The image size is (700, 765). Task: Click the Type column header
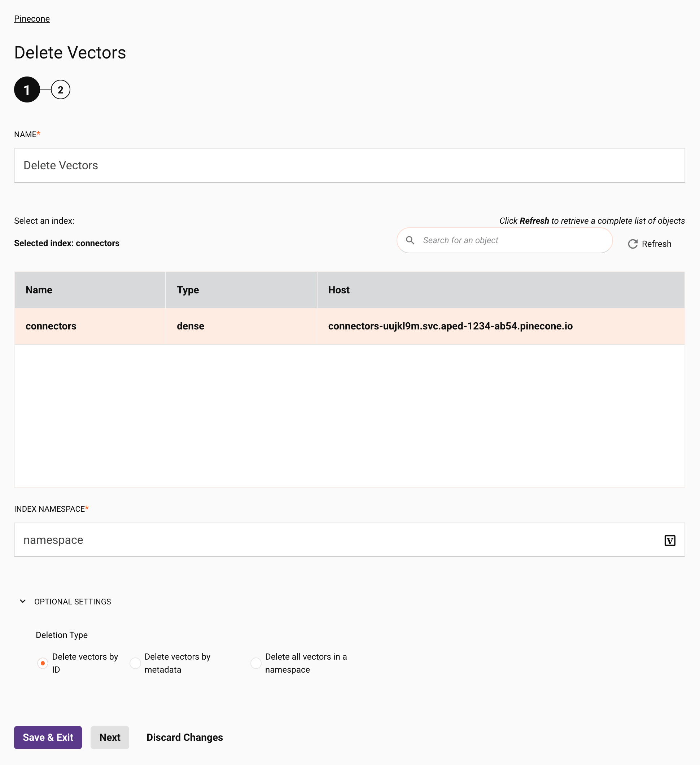point(241,290)
